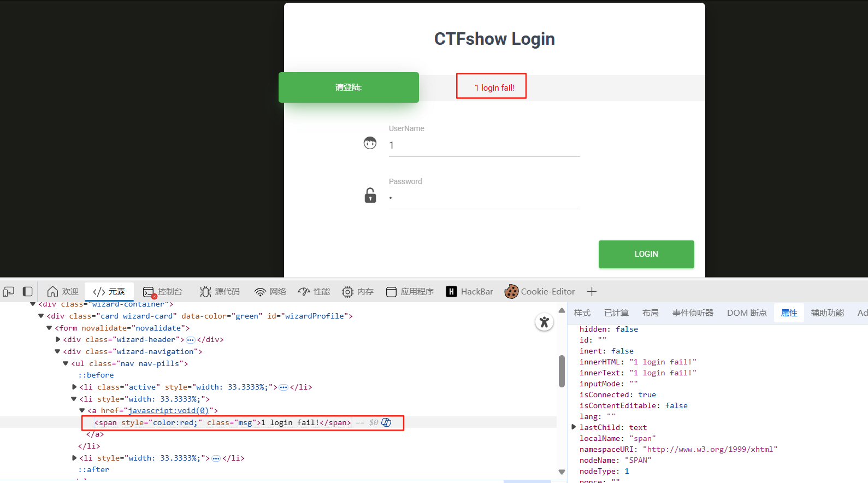Select the ::before pseudo element
This screenshot has height=483, width=868.
coord(96,375)
